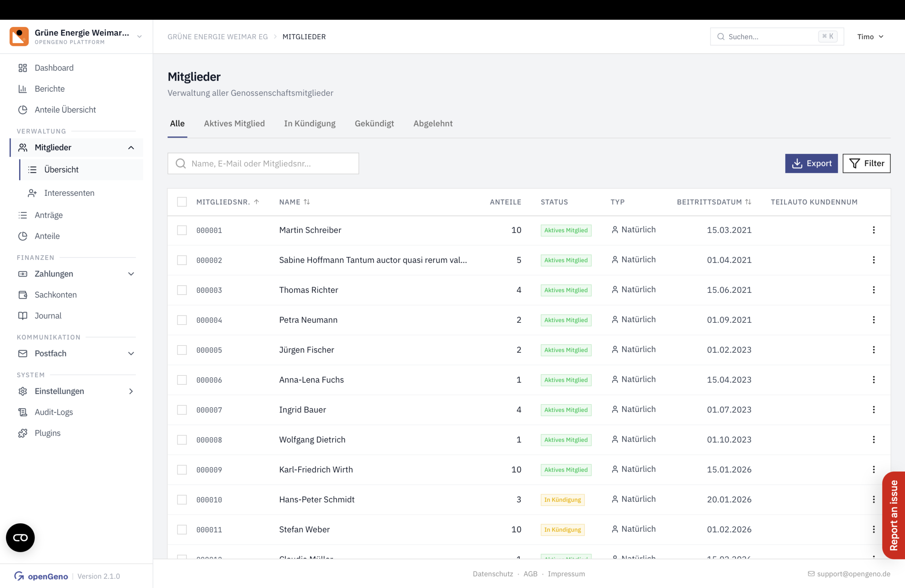Open the Impressum footer link
The image size is (905, 588).
tap(566, 574)
